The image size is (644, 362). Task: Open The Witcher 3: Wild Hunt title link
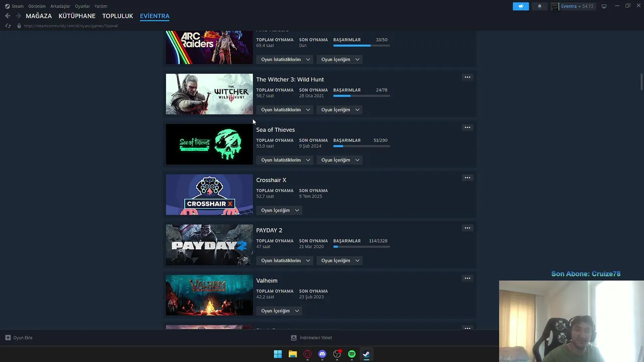(290, 79)
